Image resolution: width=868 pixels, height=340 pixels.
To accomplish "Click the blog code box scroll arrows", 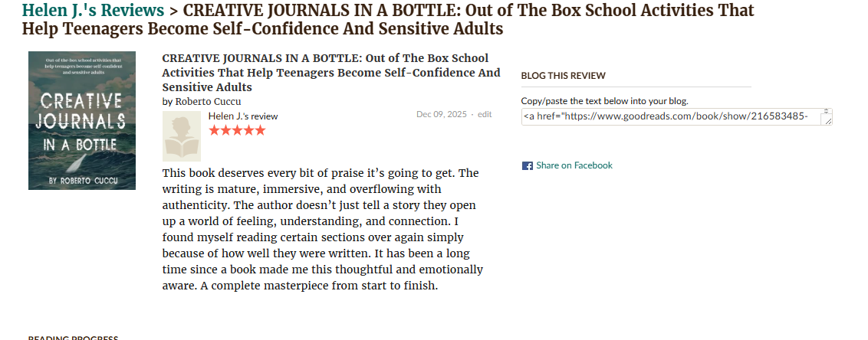I will tap(827, 112).
